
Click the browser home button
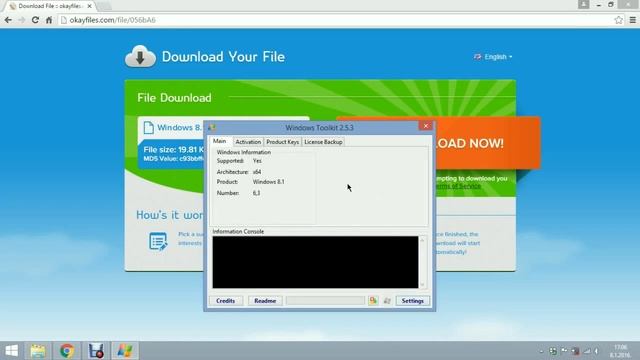[x=49, y=20]
